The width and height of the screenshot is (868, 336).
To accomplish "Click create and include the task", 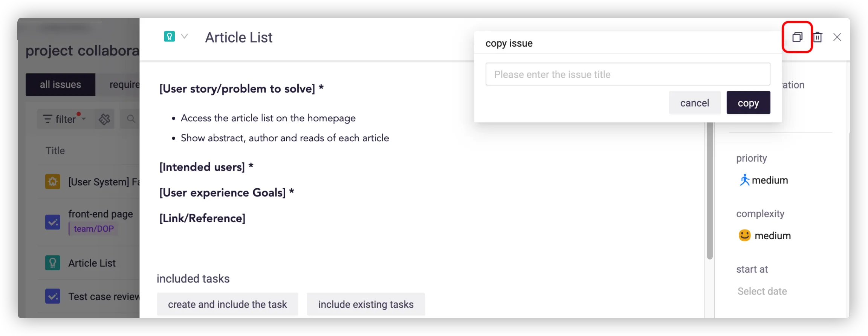I will click(227, 304).
